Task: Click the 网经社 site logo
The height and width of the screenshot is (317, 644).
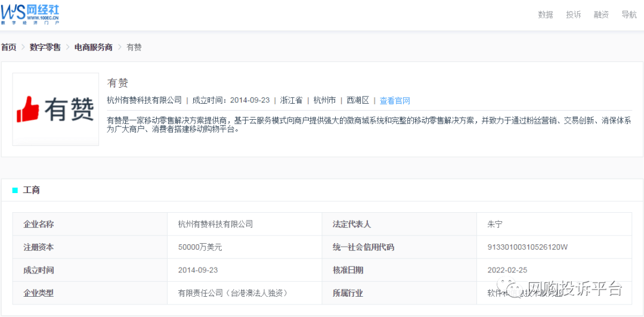Action: coord(30,14)
